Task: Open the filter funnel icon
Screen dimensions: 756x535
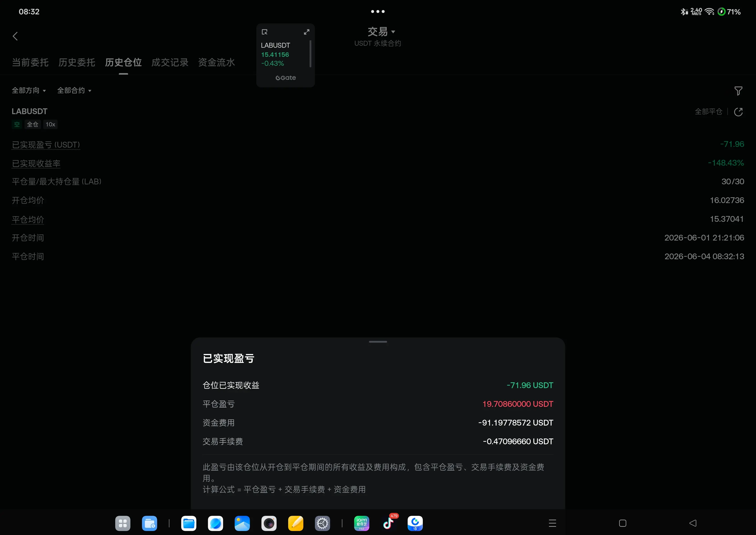Action: click(738, 91)
